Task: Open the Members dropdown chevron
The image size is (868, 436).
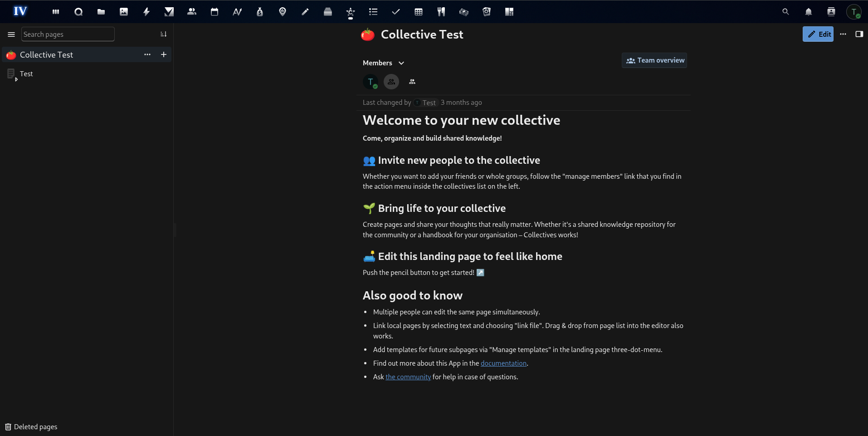Action: tap(401, 63)
